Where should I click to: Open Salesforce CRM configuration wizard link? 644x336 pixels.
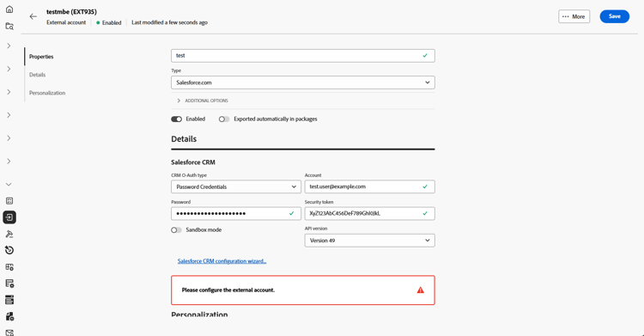(x=222, y=261)
